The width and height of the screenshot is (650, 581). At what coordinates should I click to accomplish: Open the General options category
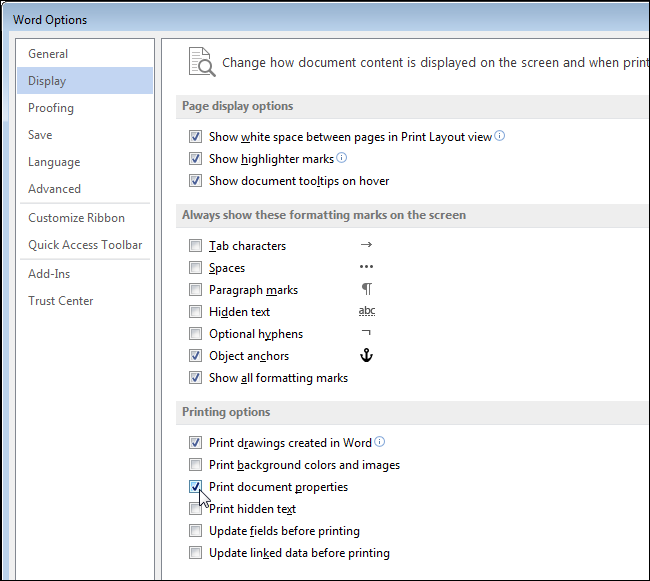pos(48,54)
